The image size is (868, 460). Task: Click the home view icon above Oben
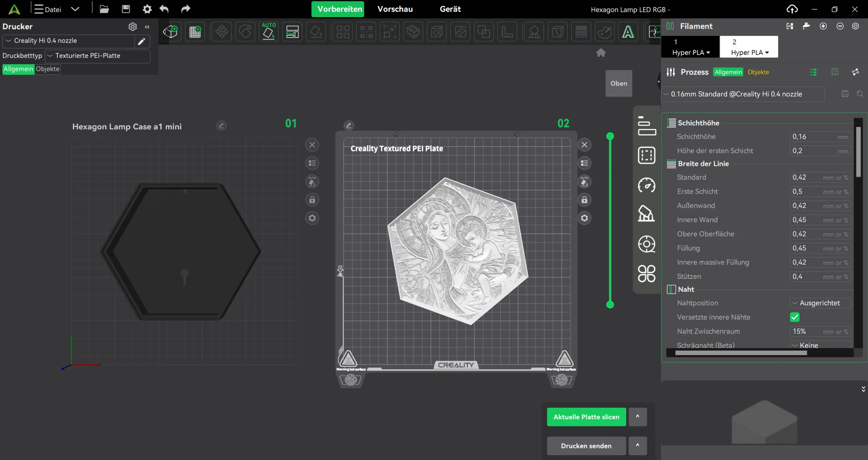click(601, 53)
